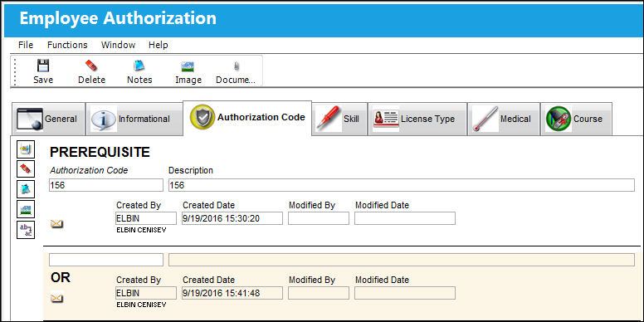644x322 pixels.
Task: Click the sidebar notes icon
Action: (26, 189)
